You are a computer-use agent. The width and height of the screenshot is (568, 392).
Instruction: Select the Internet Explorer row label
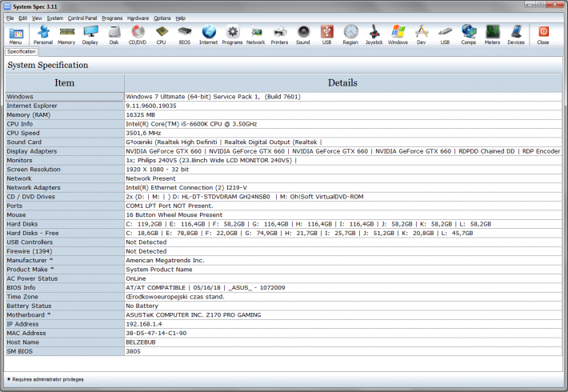click(65, 106)
